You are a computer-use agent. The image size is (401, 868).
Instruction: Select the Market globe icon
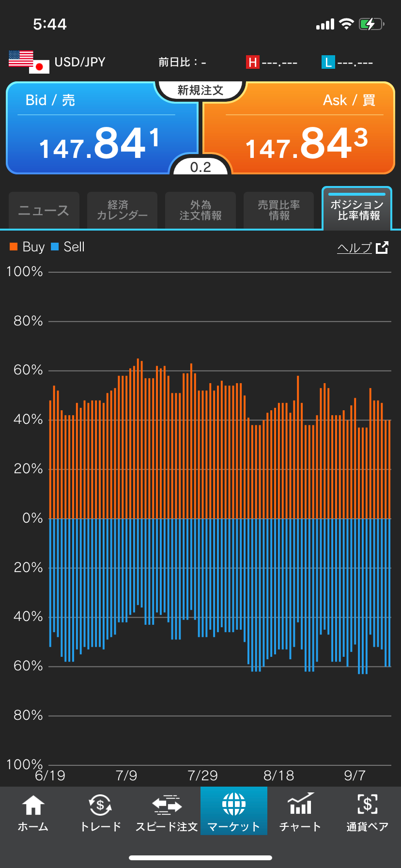pos(234,805)
